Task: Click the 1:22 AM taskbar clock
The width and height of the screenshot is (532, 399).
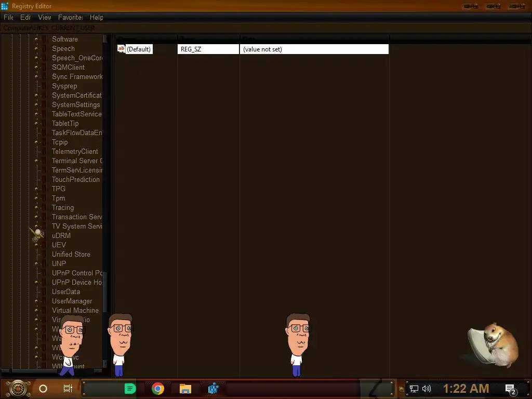Action: click(x=466, y=389)
